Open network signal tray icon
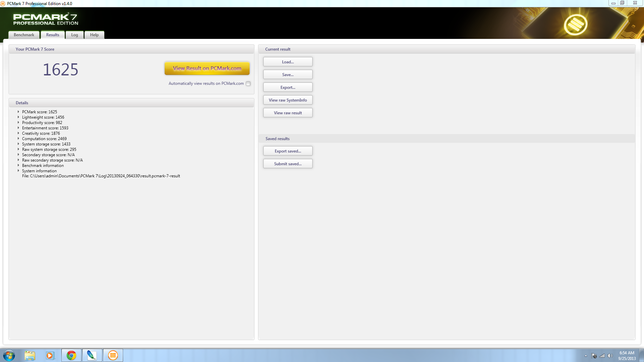This screenshot has height=362, width=644. [602, 356]
